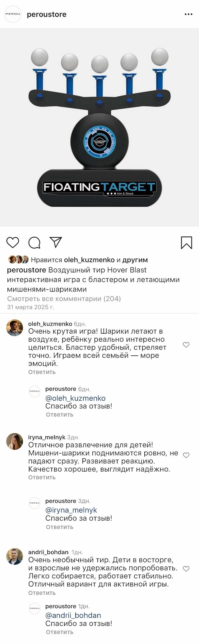Reply to iryna_melnyk's comment
199x644 pixels.
pos(42,477)
